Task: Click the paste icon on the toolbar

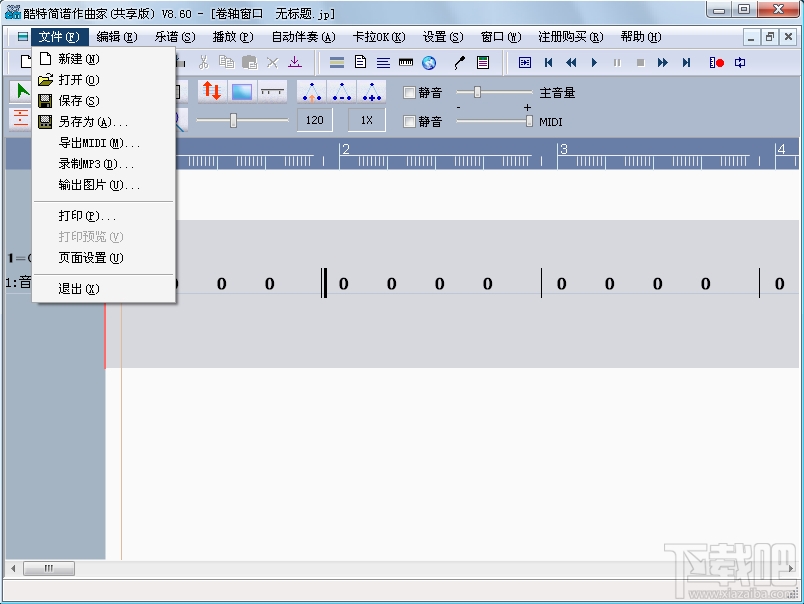Action: (x=249, y=61)
